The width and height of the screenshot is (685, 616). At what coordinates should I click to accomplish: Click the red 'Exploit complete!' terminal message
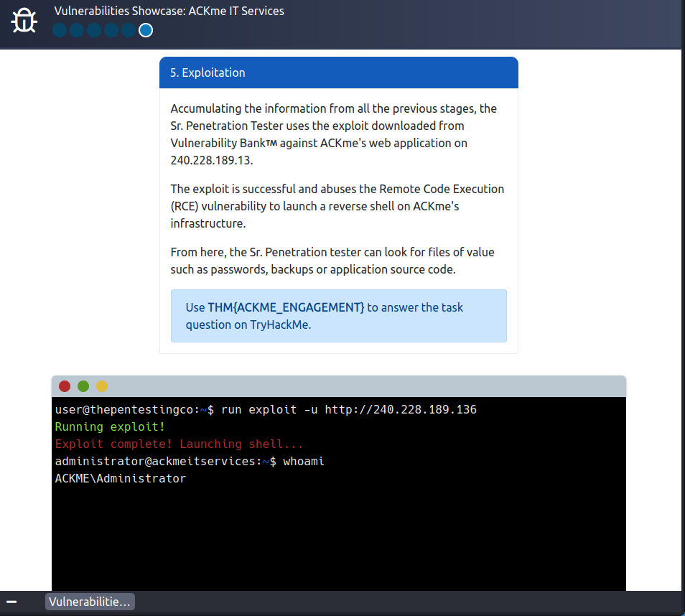179,444
